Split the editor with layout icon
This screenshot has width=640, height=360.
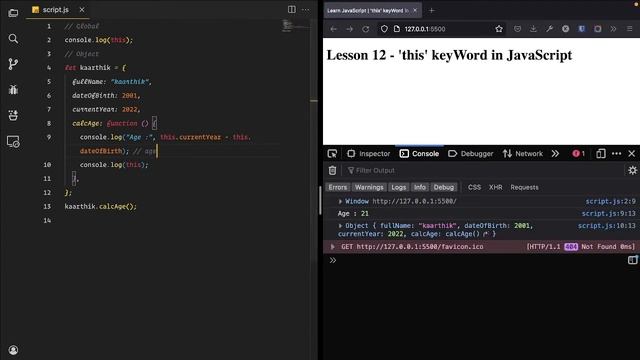tap(291, 9)
